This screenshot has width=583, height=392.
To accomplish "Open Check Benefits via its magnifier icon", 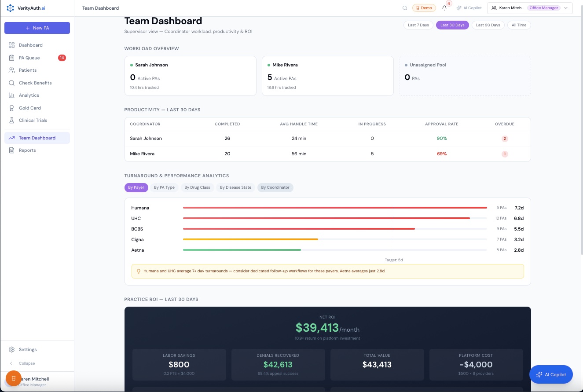I will coord(12,83).
